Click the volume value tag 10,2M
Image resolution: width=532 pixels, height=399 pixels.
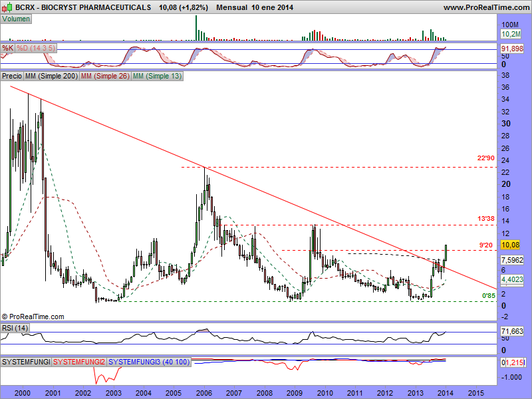tap(511, 34)
